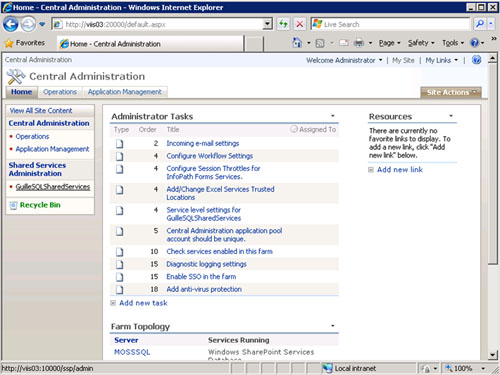This screenshot has height=375, width=500.
Task: Click the vertical scrollbar up arrow
Action: [493, 59]
